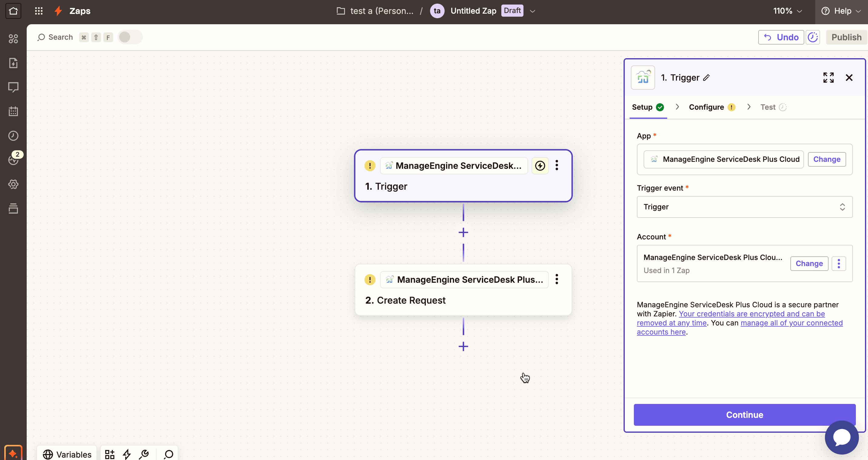Open the apps grid menu

(x=39, y=11)
